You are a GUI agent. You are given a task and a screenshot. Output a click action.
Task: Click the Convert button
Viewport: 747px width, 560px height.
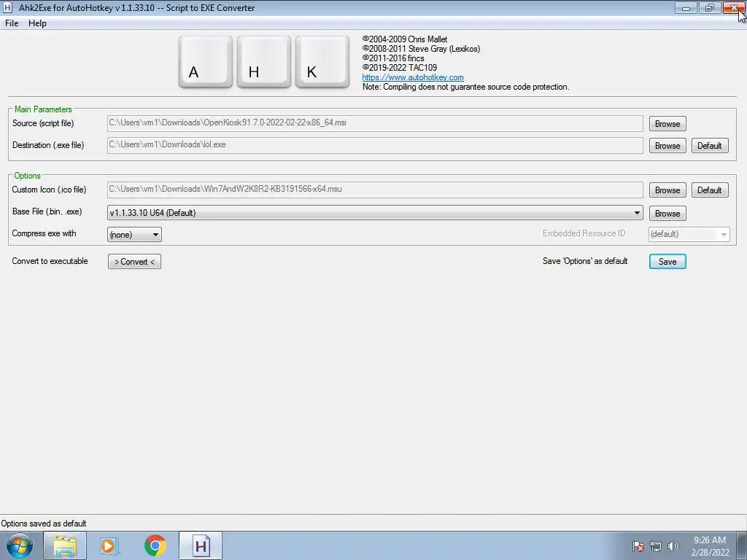(x=134, y=262)
